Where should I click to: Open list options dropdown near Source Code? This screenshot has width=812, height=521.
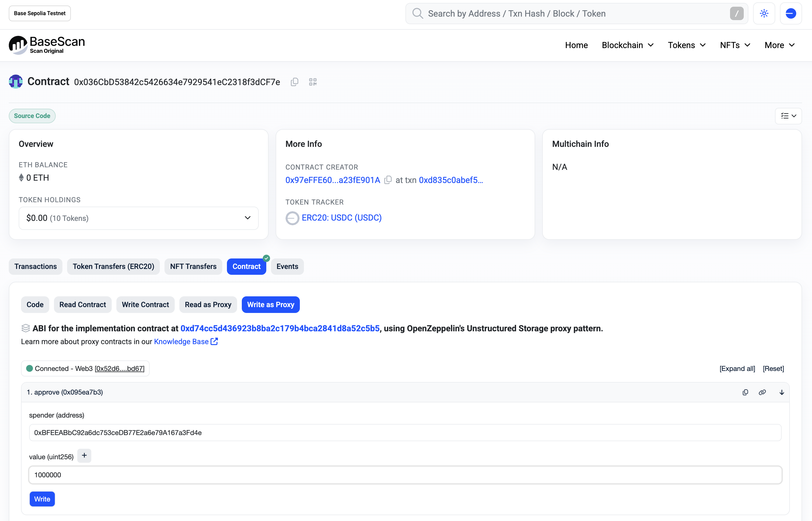pyautogui.click(x=788, y=116)
